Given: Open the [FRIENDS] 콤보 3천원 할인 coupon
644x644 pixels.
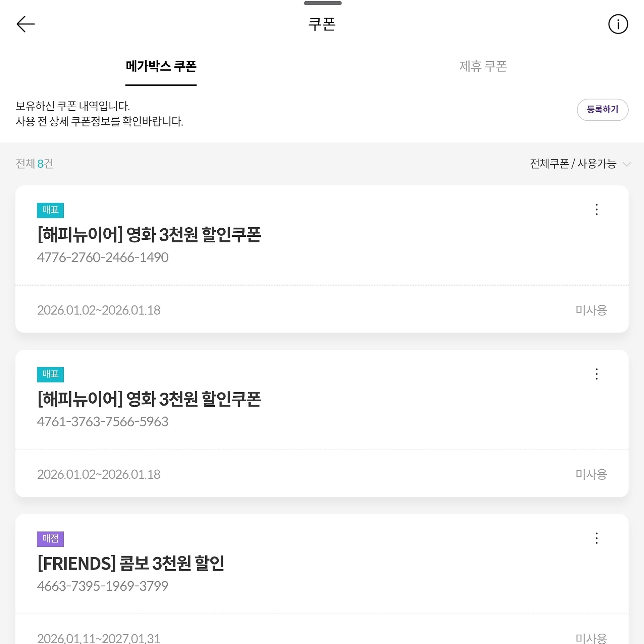Looking at the screenshot, I should tap(130, 563).
